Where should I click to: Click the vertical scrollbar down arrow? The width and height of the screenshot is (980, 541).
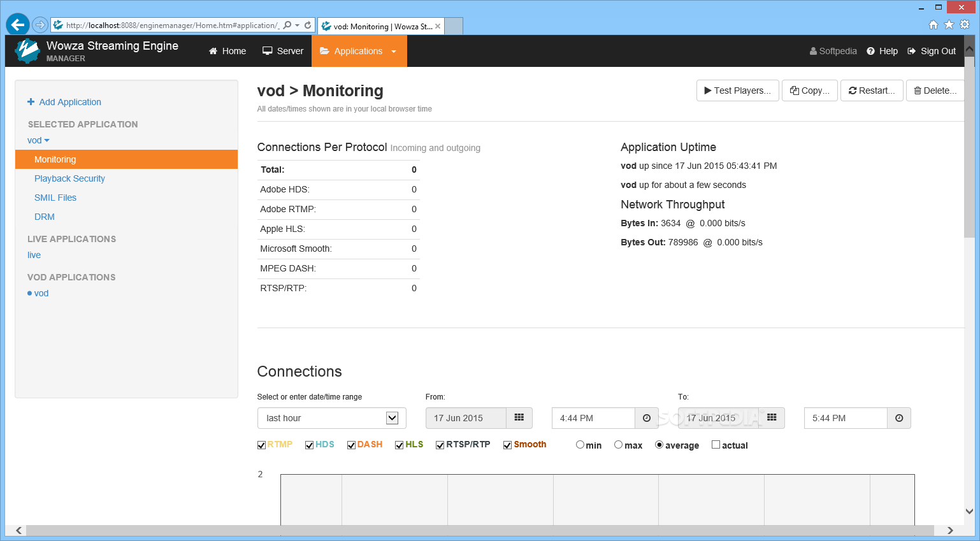(969, 511)
